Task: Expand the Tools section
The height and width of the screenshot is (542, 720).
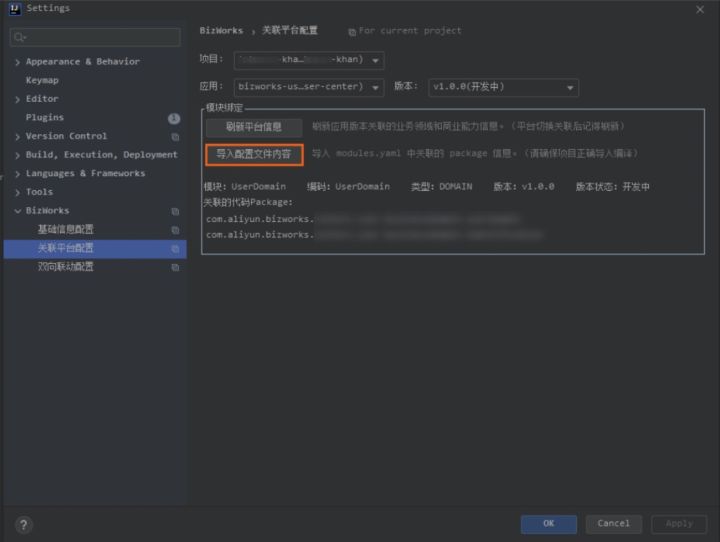Action: [x=17, y=192]
